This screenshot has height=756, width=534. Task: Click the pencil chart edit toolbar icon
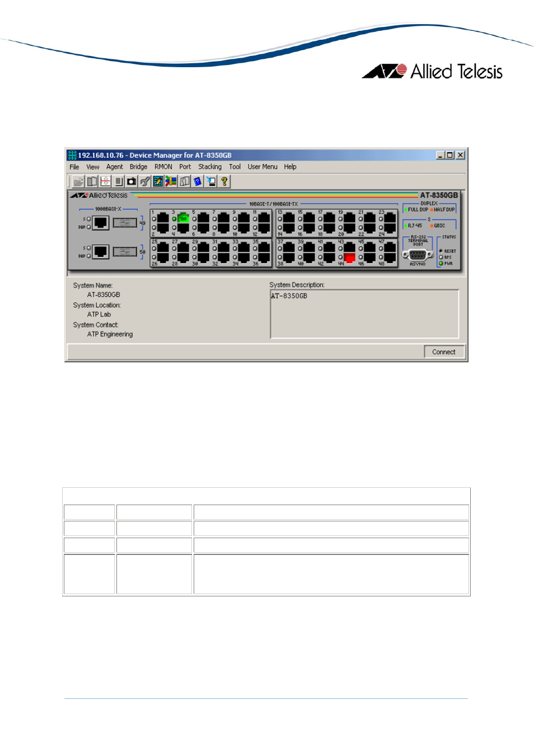click(x=158, y=181)
